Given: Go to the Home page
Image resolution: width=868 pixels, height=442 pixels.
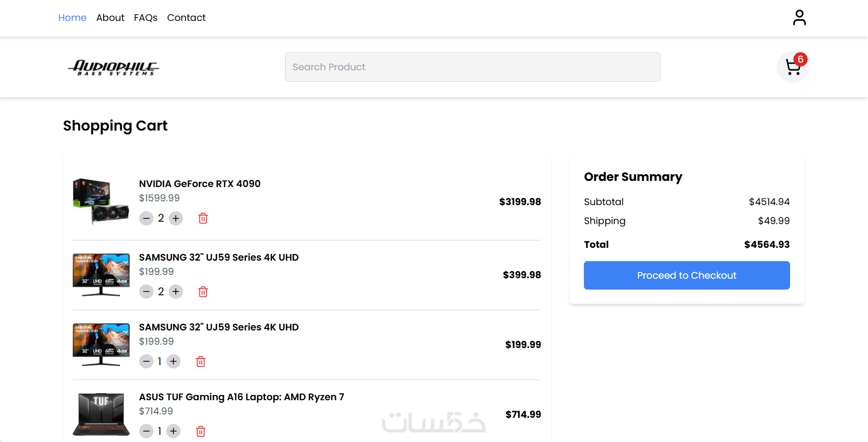Looking at the screenshot, I should [72, 18].
